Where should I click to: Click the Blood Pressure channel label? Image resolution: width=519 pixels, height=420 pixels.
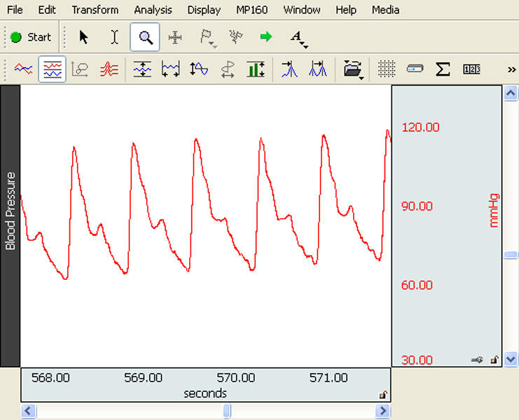pyautogui.click(x=11, y=210)
